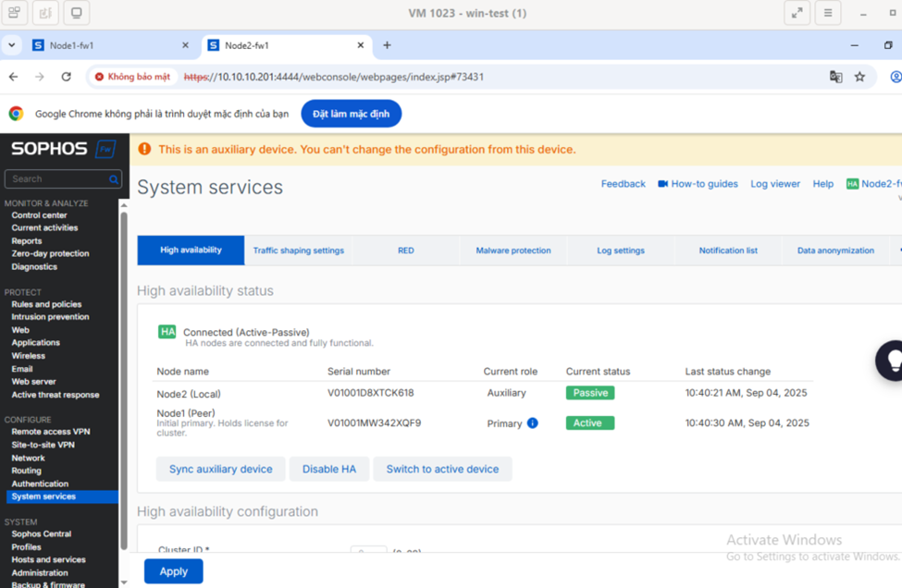Select the Malware protection tab
Screen dimensions: 902x588
(x=513, y=251)
